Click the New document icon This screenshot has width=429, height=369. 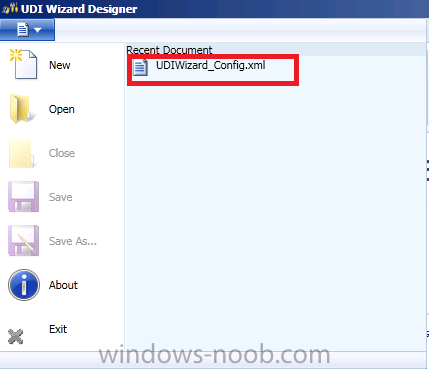tap(23, 64)
